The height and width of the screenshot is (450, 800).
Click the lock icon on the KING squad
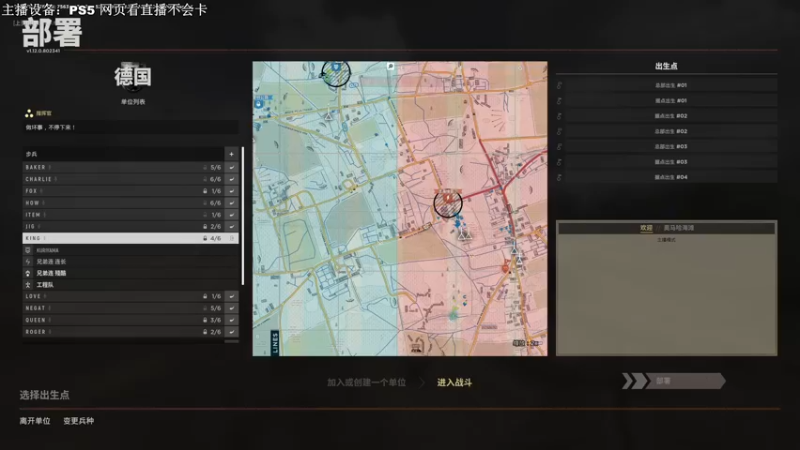coord(205,238)
